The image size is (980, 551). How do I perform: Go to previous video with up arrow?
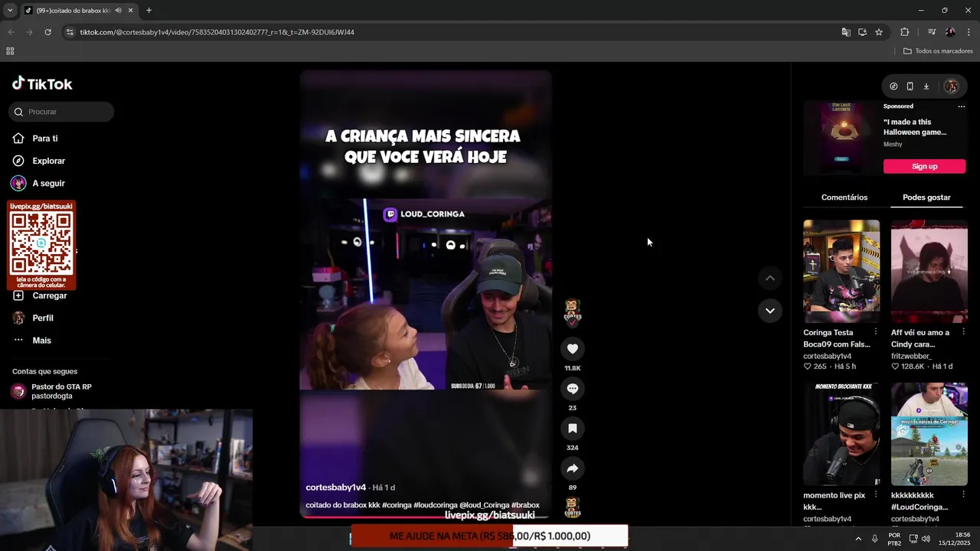(x=769, y=279)
